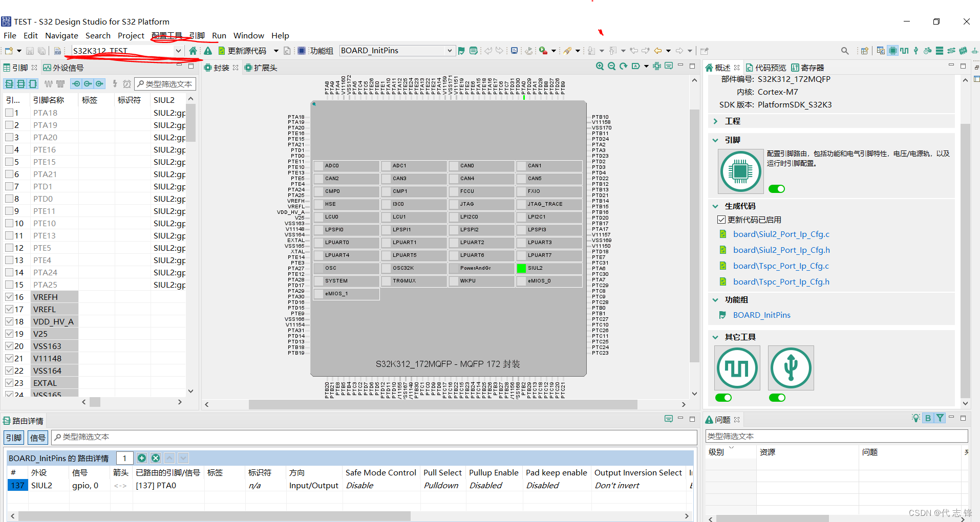The width and height of the screenshot is (980, 522).
Task: Click the routing details filter text field
Action: pos(374,437)
